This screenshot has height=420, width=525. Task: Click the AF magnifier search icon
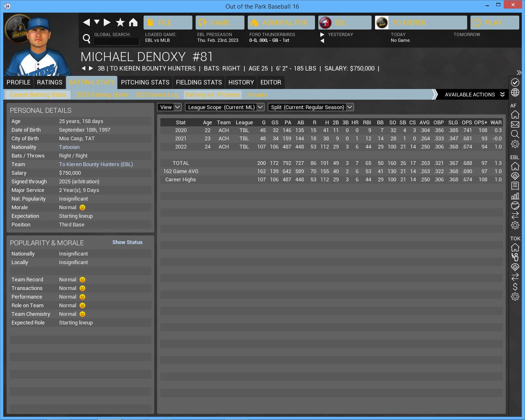pos(515,134)
